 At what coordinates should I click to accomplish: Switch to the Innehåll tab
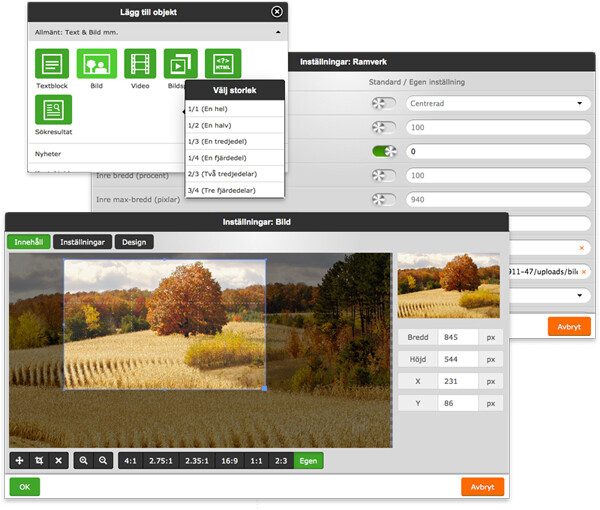coord(29,242)
